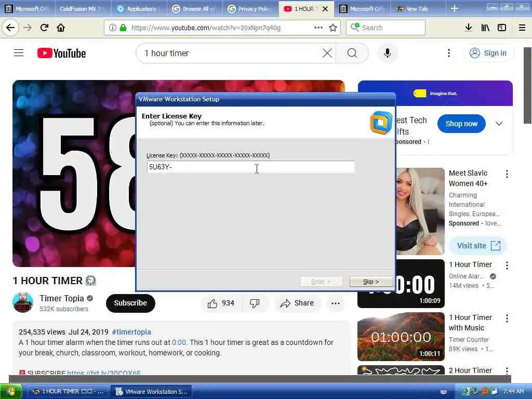Subscribe to Timer Topia
Image resolution: width=532 pixels, height=399 pixels.
coord(130,303)
